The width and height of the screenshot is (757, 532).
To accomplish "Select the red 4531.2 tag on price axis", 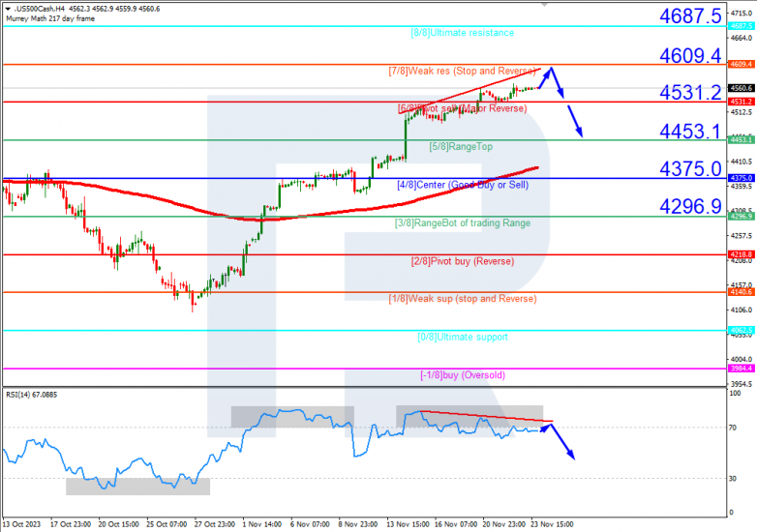I will click(x=742, y=102).
